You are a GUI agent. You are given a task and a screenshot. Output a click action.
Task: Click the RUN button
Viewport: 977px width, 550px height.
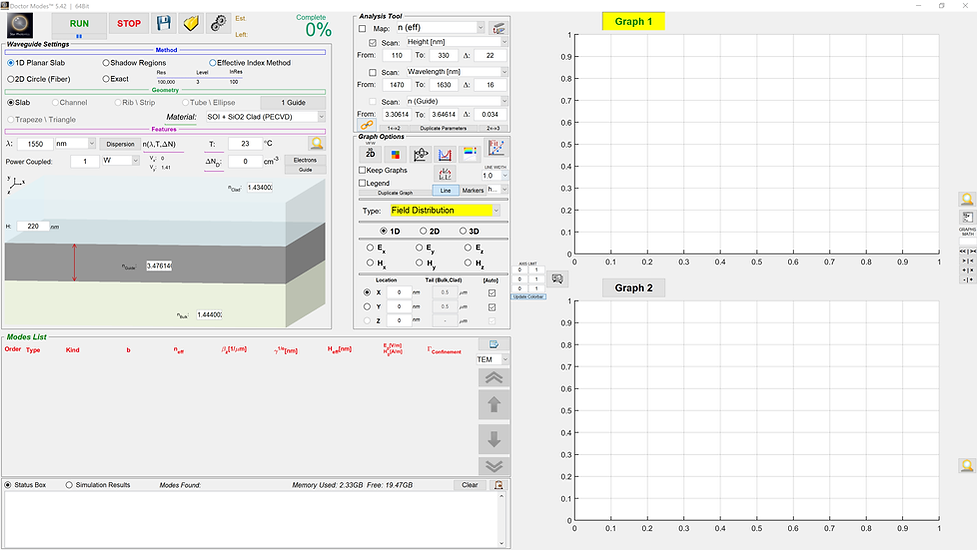pyautogui.click(x=79, y=24)
